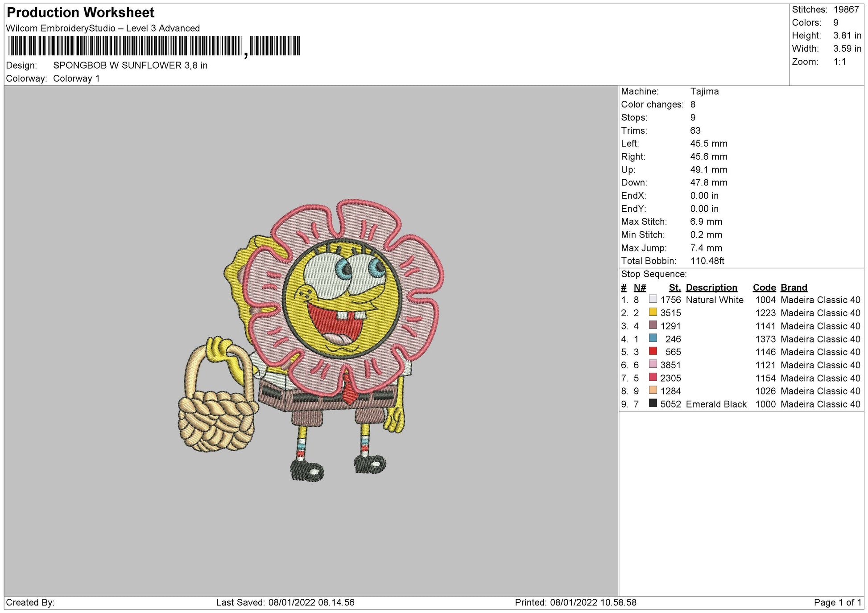This screenshot has height=613, width=868.
Task: Click the mauve 1141 thread swatch
Action: pyautogui.click(x=653, y=325)
